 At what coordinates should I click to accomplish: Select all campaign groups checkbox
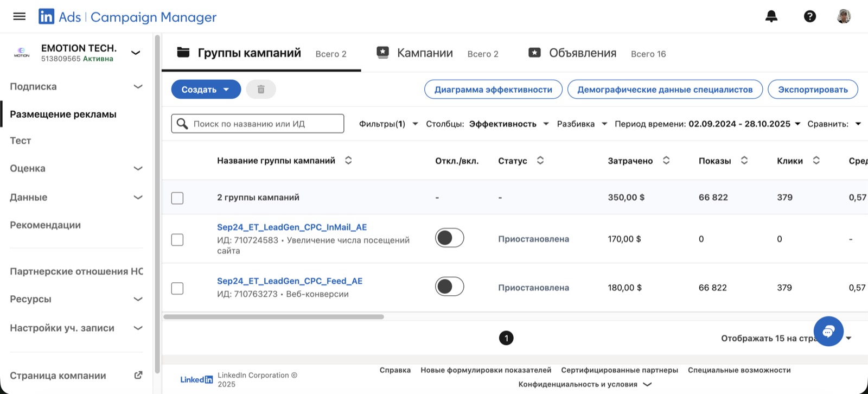click(x=177, y=198)
